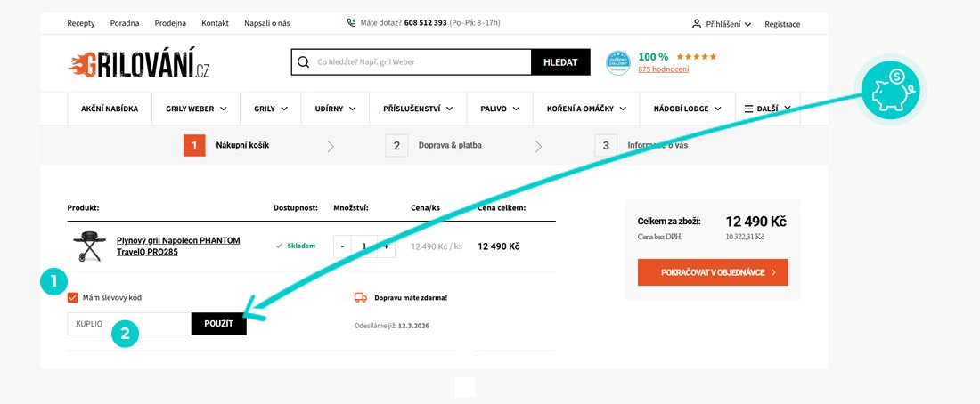Open Recepty in the top bar

pyautogui.click(x=81, y=23)
